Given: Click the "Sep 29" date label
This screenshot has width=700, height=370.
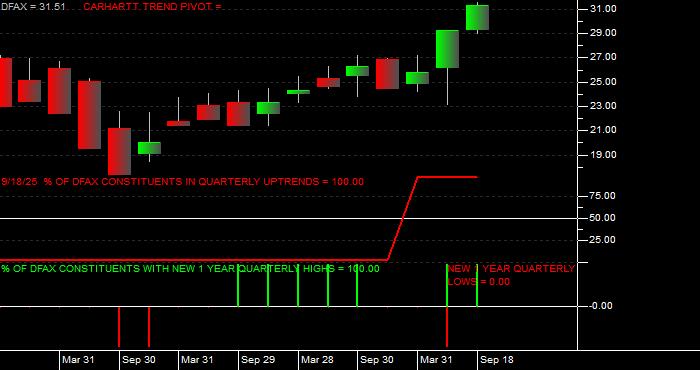Looking at the screenshot, I should [x=257, y=360].
